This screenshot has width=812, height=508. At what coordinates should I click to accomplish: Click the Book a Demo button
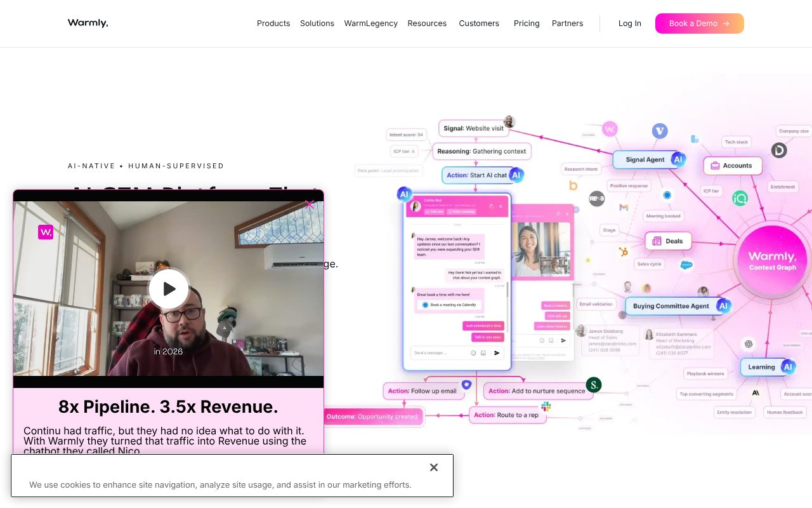pos(699,23)
